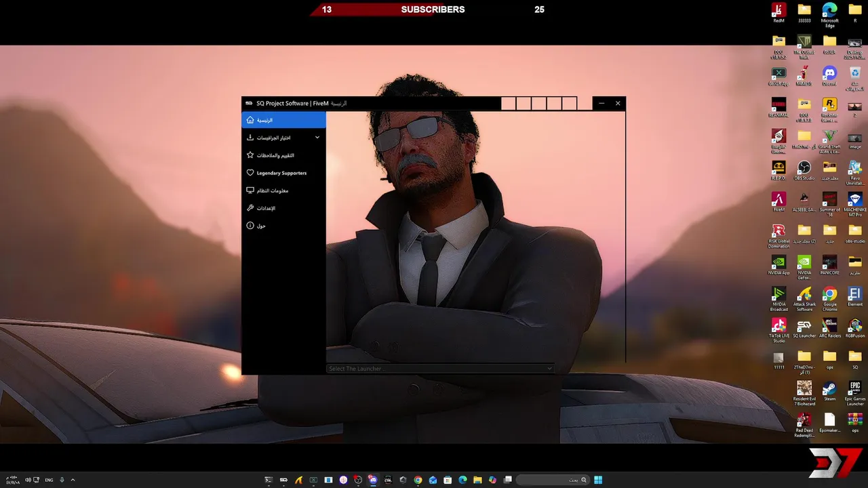Open Microsoft Store from the taskbar
This screenshot has height=488, width=868.
click(448, 480)
